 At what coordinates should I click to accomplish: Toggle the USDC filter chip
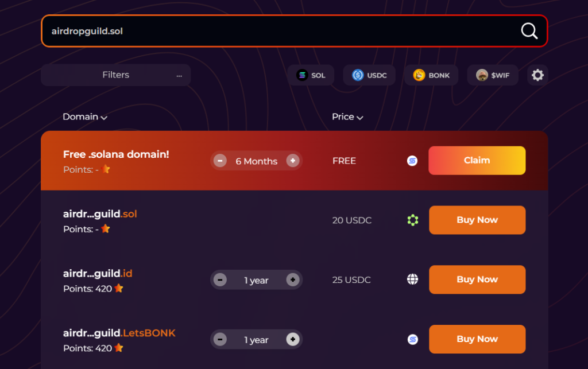(x=369, y=75)
